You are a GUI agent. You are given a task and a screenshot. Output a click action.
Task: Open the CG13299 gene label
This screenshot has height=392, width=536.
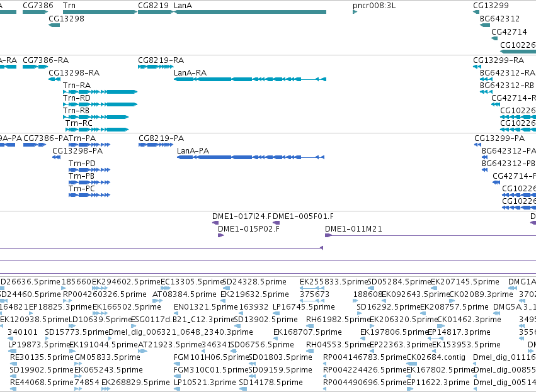pyautogui.click(x=491, y=6)
